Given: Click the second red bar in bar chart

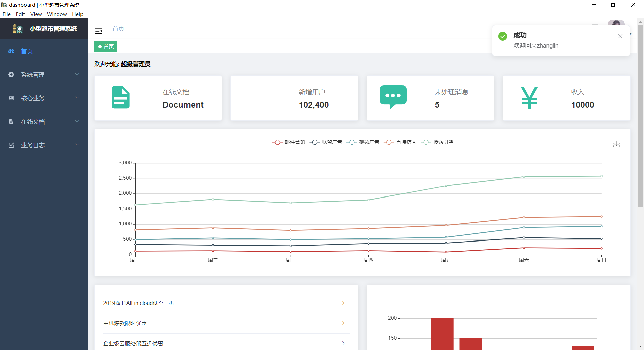Looking at the screenshot, I should (471, 344).
